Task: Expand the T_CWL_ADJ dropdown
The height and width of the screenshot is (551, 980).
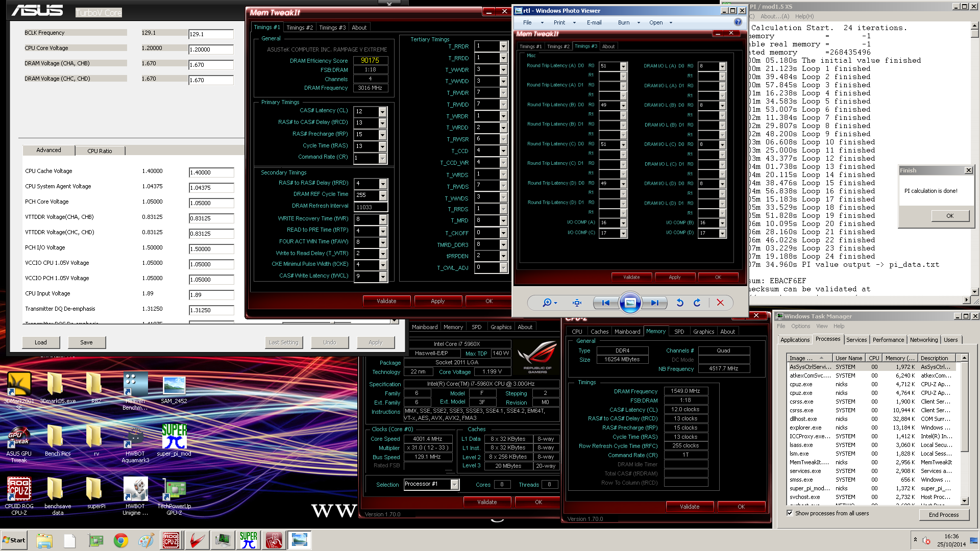Action: (503, 267)
